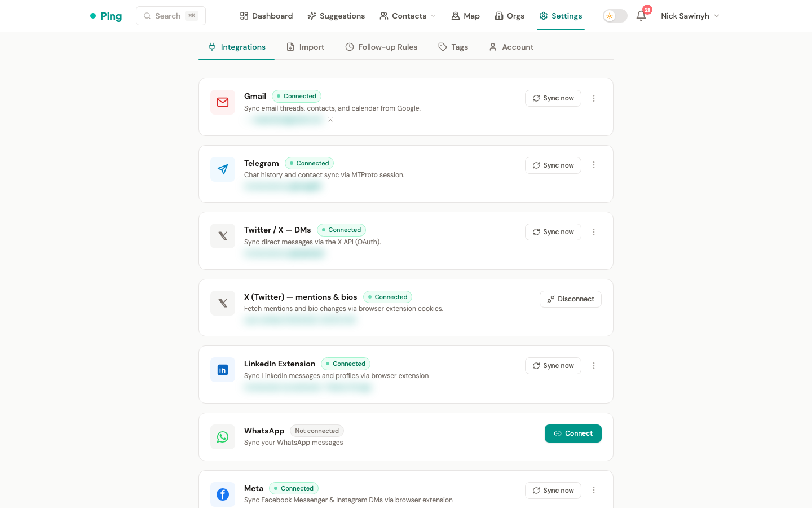Open the Gmail more options menu

(x=594, y=98)
